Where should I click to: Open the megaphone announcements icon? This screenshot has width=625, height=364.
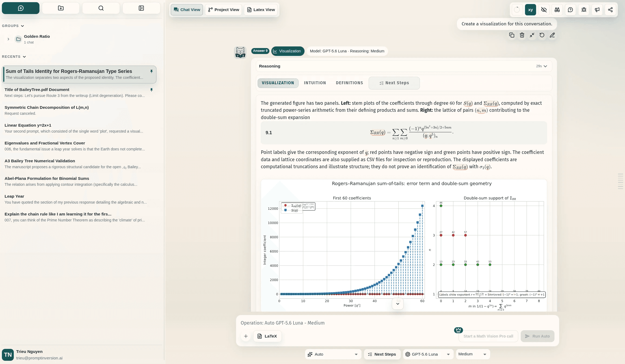tap(597, 10)
